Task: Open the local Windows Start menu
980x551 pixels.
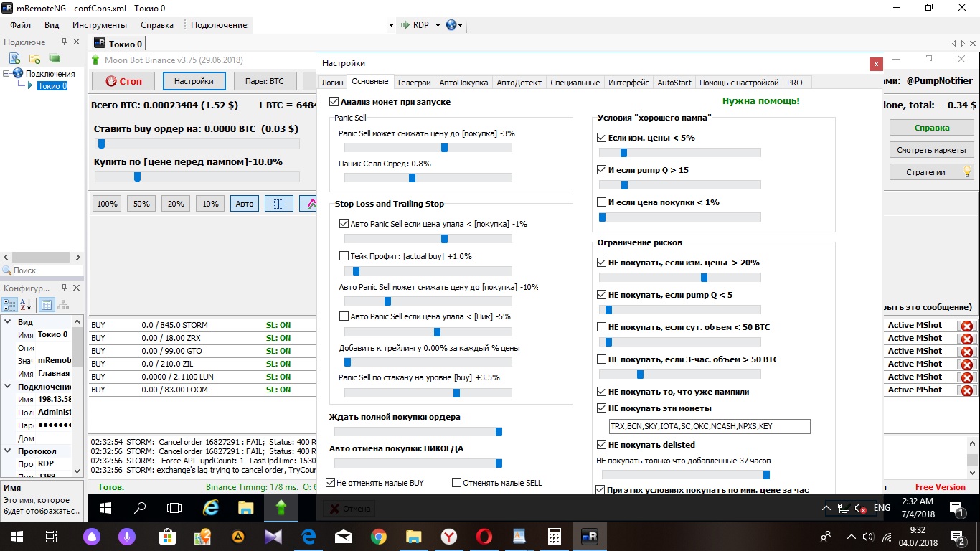Action: pyautogui.click(x=17, y=537)
